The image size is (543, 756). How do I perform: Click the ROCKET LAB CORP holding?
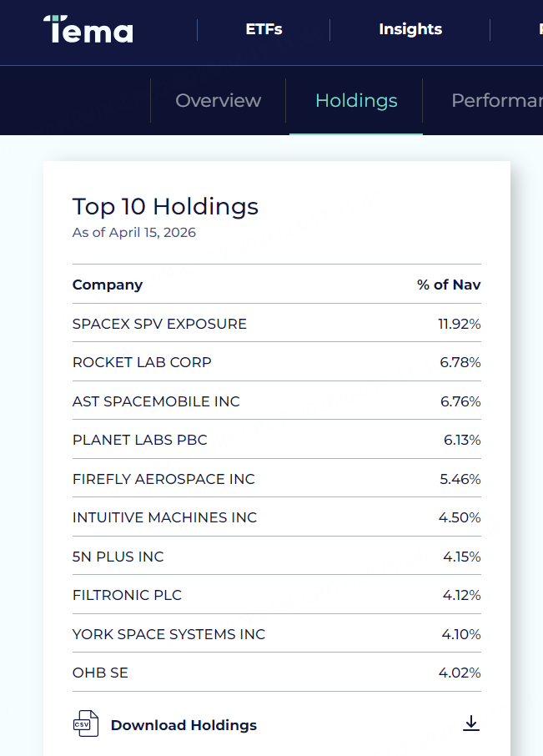(x=142, y=362)
